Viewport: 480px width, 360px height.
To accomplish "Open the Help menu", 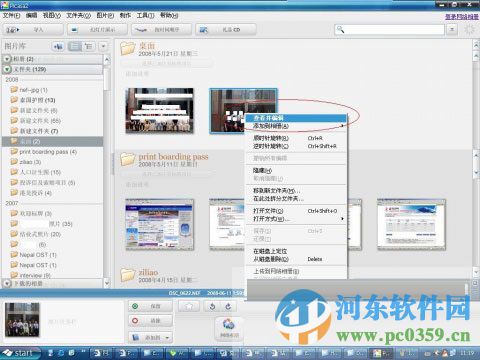I will tap(169, 15).
